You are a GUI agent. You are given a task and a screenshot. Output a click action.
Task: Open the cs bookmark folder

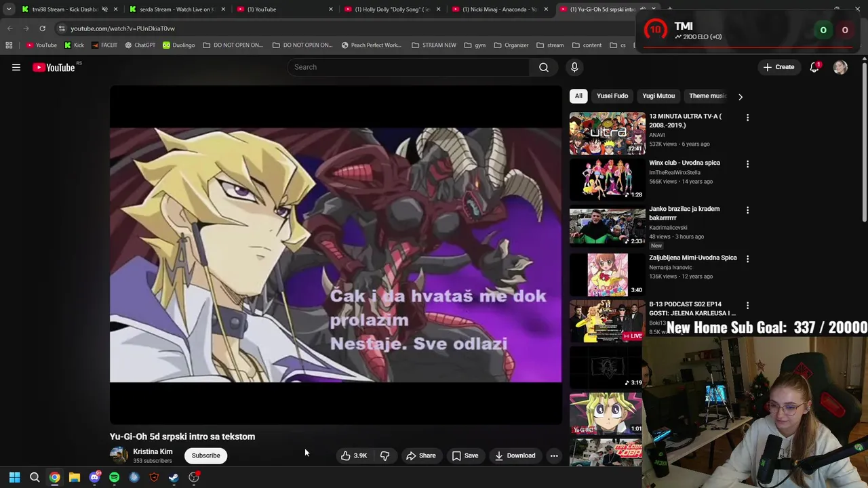point(617,45)
